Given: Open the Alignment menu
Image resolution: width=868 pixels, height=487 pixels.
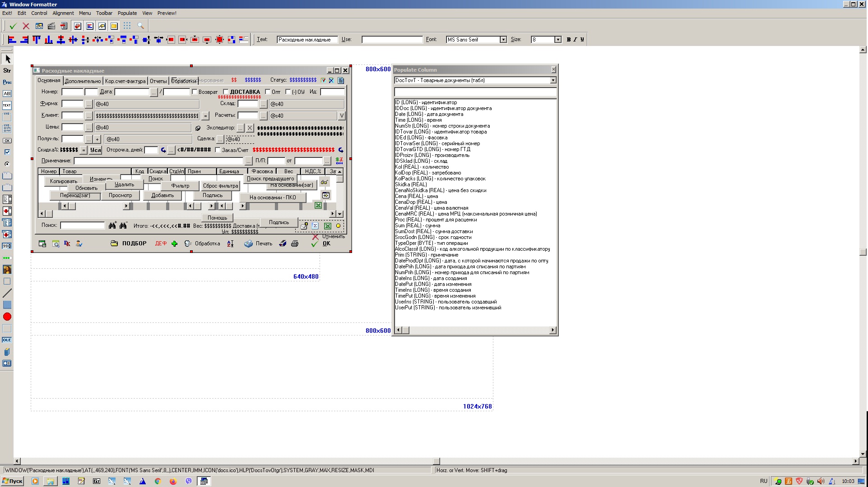Looking at the screenshot, I should point(63,13).
